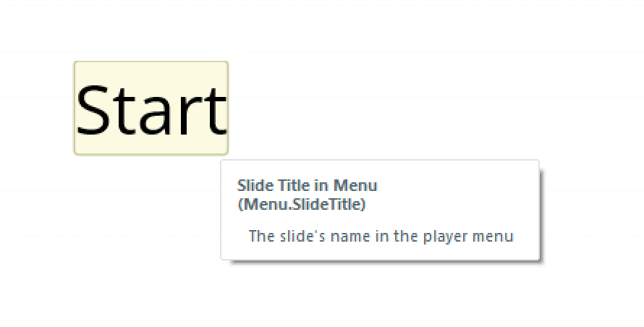
Task: Click 'Menu' ending the heading's first line
Action: point(355,186)
